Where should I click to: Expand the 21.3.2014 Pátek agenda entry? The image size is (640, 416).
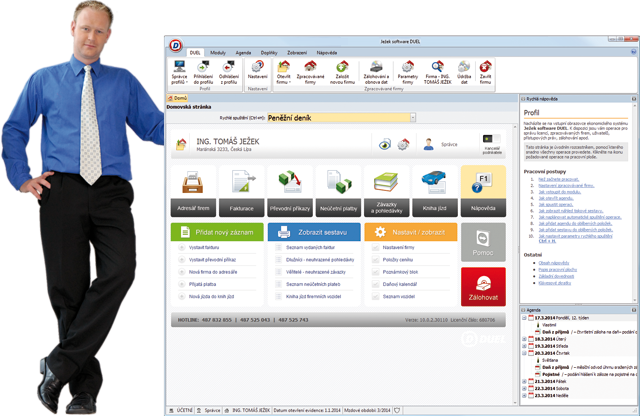pyautogui.click(x=525, y=381)
